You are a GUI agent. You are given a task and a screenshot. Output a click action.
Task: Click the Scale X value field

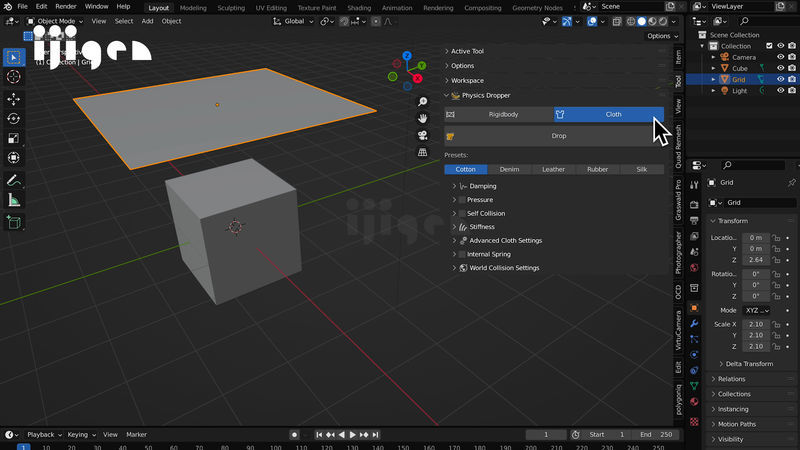click(756, 324)
